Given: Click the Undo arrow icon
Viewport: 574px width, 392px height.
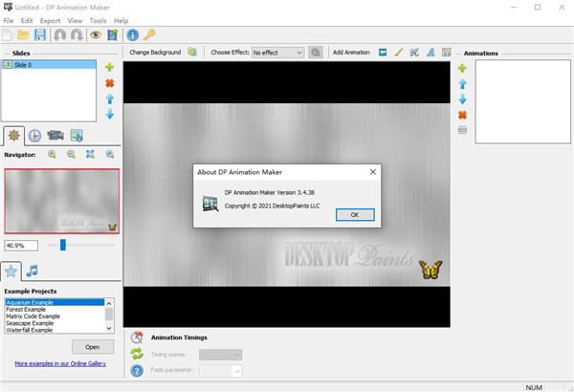Looking at the screenshot, I should click(x=60, y=35).
